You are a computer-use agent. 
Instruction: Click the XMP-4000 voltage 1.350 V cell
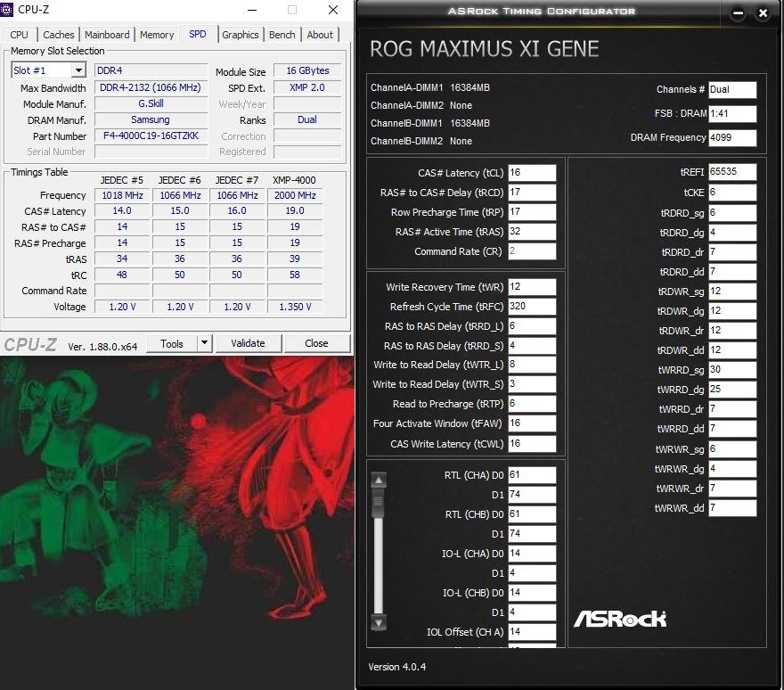point(295,307)
